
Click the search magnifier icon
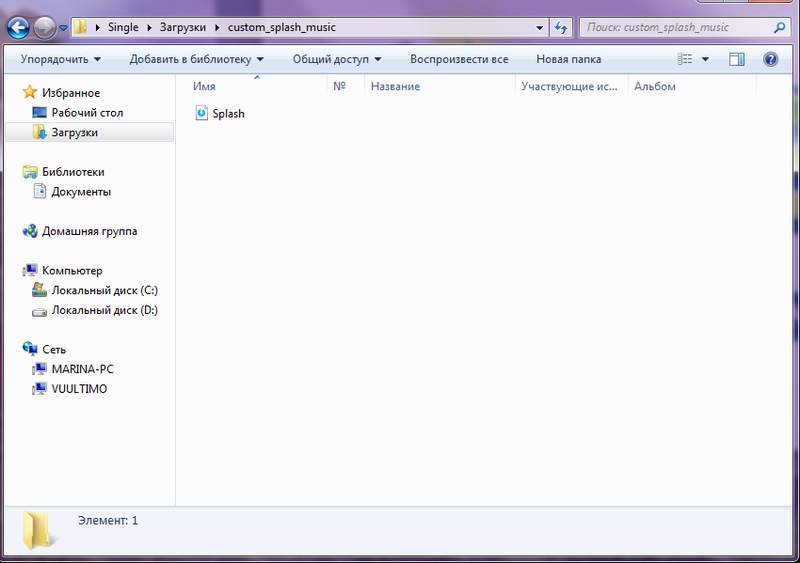(x=779, y=28)
